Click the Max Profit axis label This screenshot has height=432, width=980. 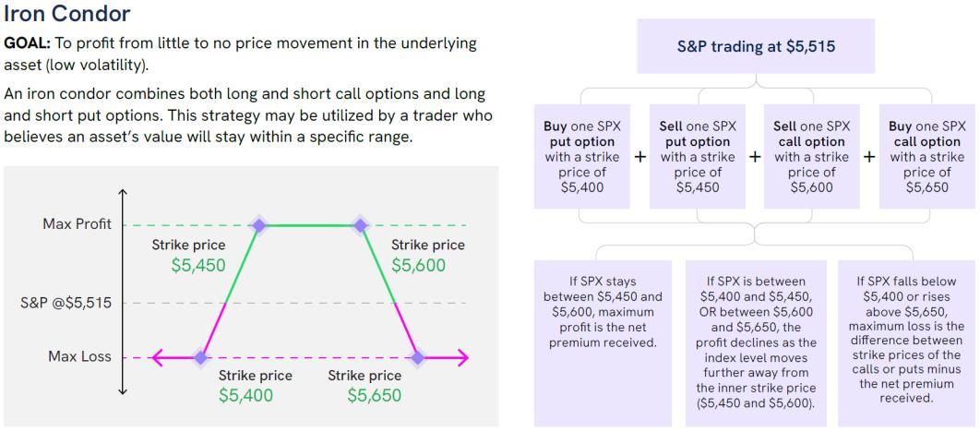pos(77,224)
